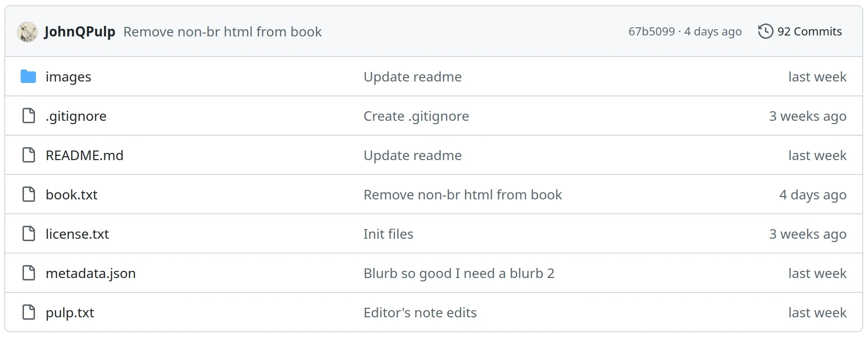Viewport: 868px width, 337px height.
Task: Click the file icon next to README.md
Action: pyautogui.click(x=28, y=155)
